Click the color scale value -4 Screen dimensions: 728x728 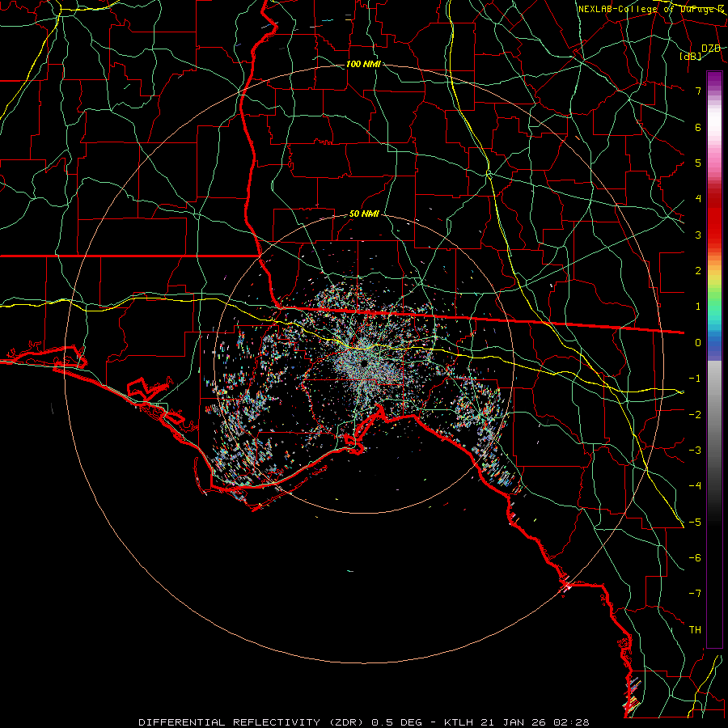[695, 486]
